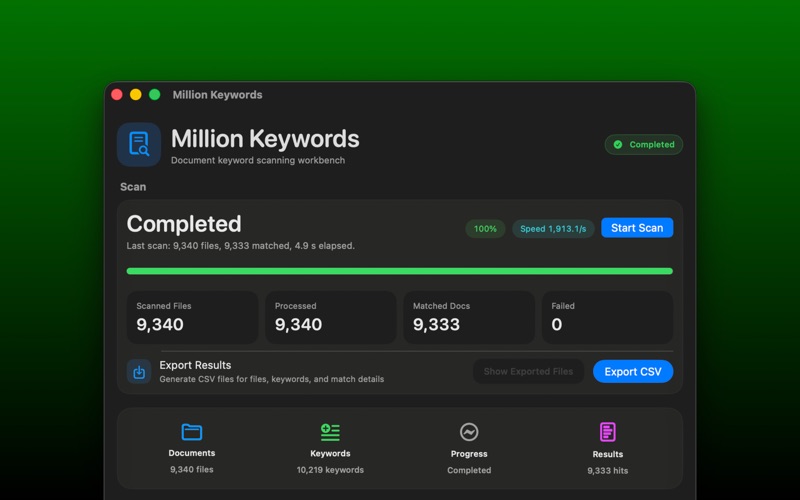Click the green scan progress bar
The image size is (800, 500).
coord(399,271)
